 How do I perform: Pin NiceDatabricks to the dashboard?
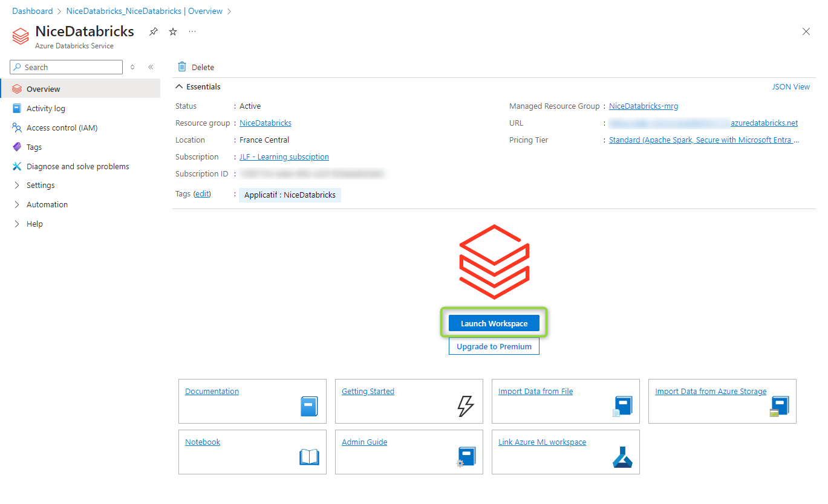coord(154,31)
